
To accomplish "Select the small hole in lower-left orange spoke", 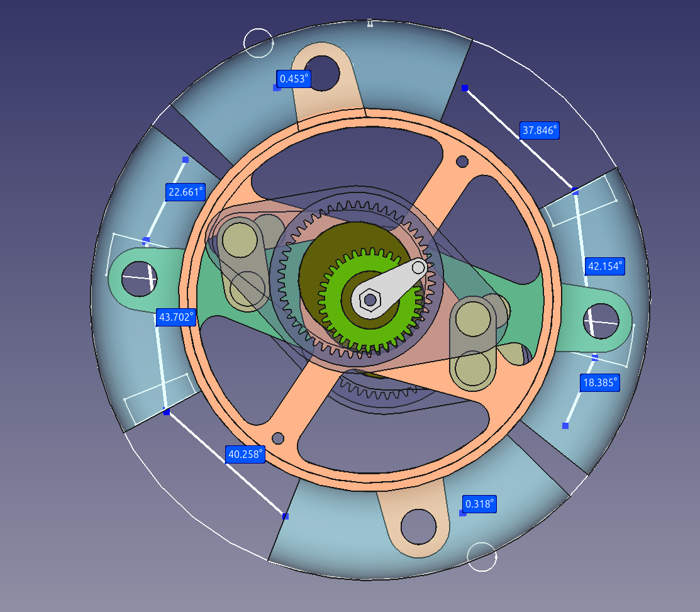I will coord(278,438).
